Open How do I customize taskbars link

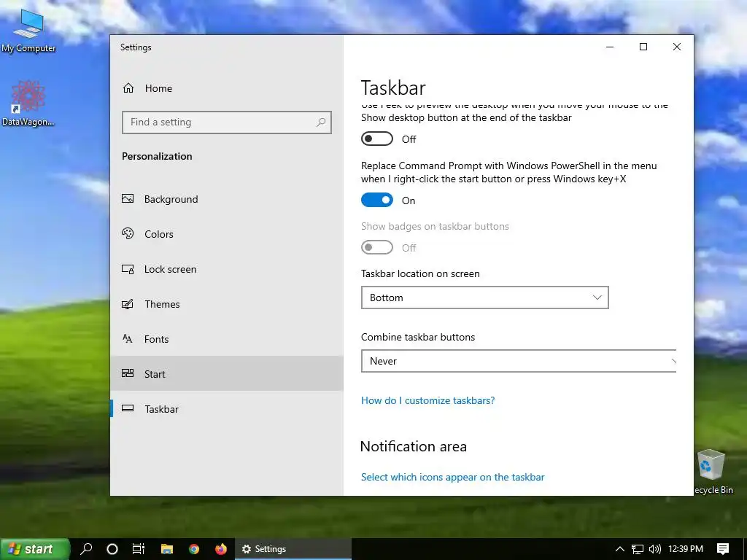[427, 400]
